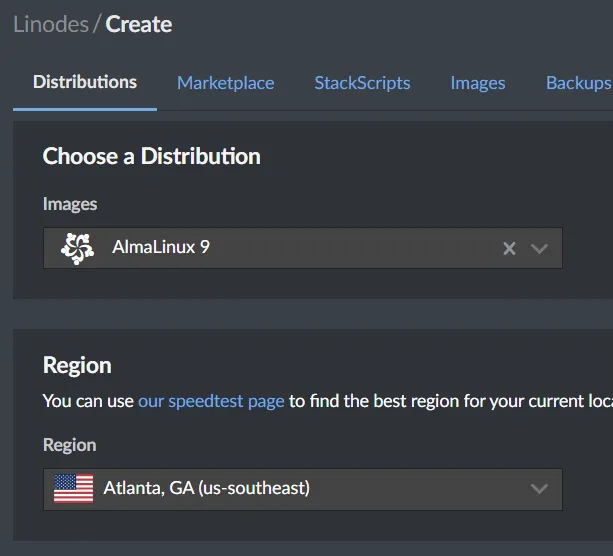This screenshot has height=556, width=613.
Task: Open the speedtest page link
Action: [211, 401]
